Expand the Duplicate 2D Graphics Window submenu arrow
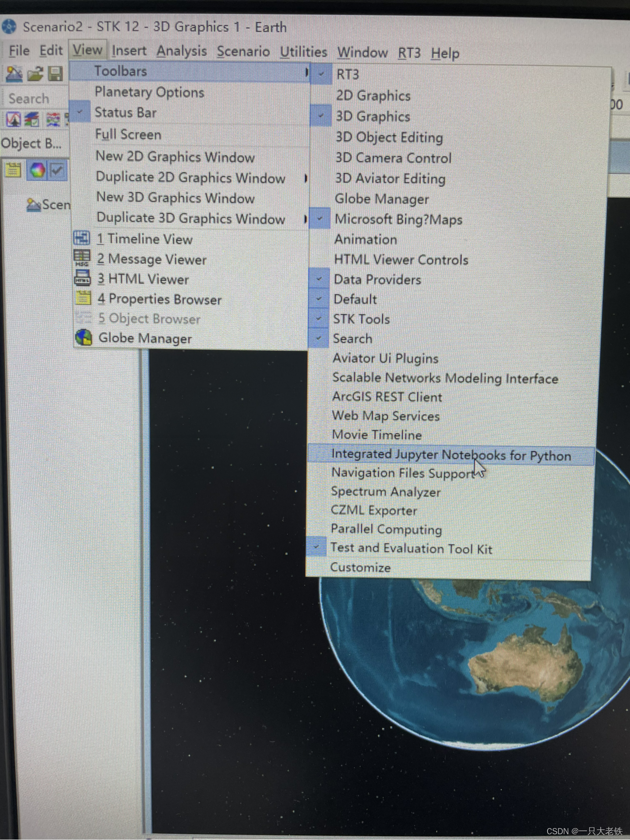The width and height of the screenshot is (630, 840). click(306, 178)
